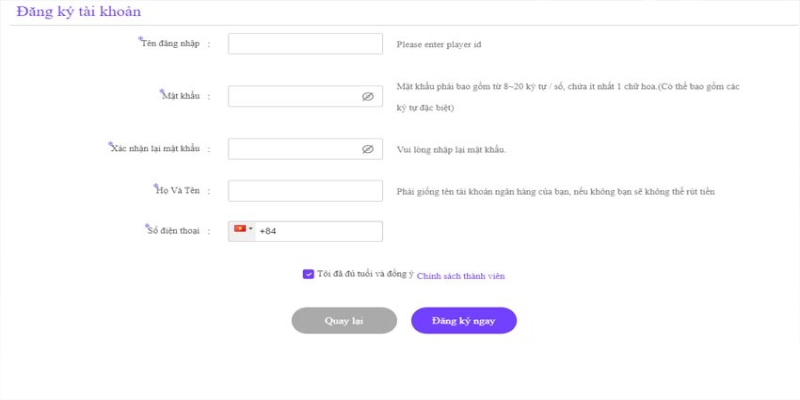Click the Số điện thoại label
The image size is (800, 400).
click(173, 231)
